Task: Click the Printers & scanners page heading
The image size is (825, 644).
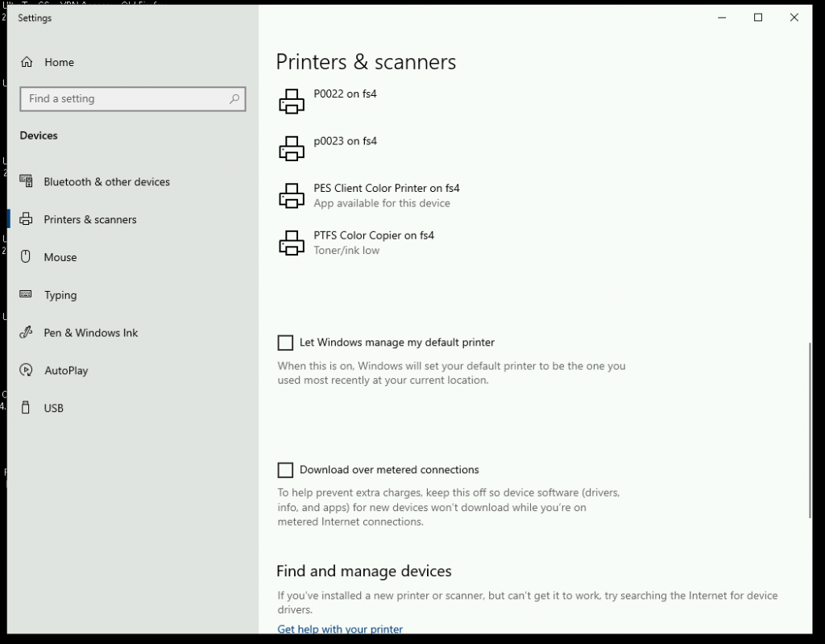Action: [x=367, y=62]
